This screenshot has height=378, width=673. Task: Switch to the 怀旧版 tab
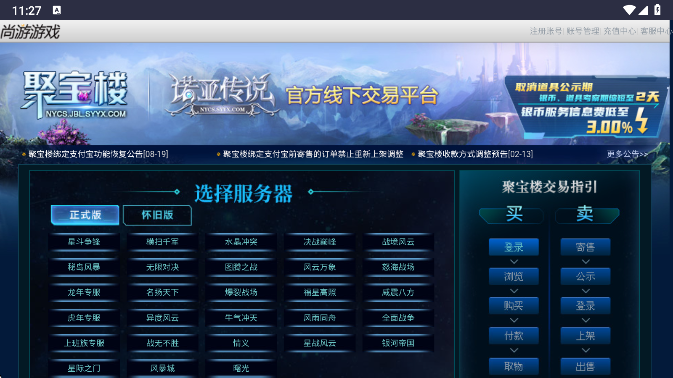(x=157, y=215)
